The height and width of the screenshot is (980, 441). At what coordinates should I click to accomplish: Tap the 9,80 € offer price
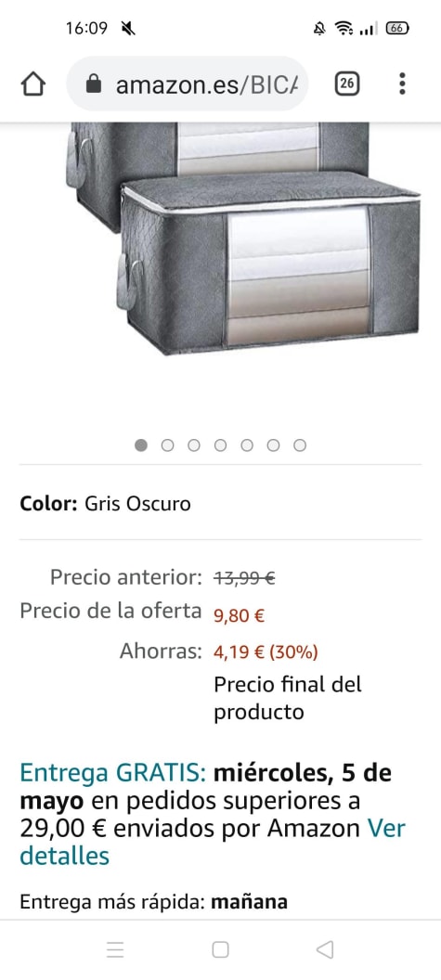point(239,615)
